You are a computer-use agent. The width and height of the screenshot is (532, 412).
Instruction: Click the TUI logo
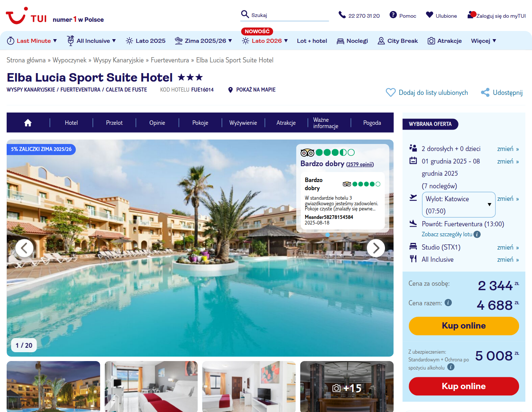pos(26,16)
